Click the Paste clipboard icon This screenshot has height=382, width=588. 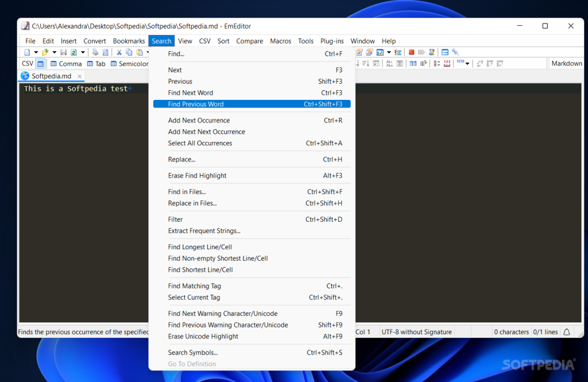(140, 52)
